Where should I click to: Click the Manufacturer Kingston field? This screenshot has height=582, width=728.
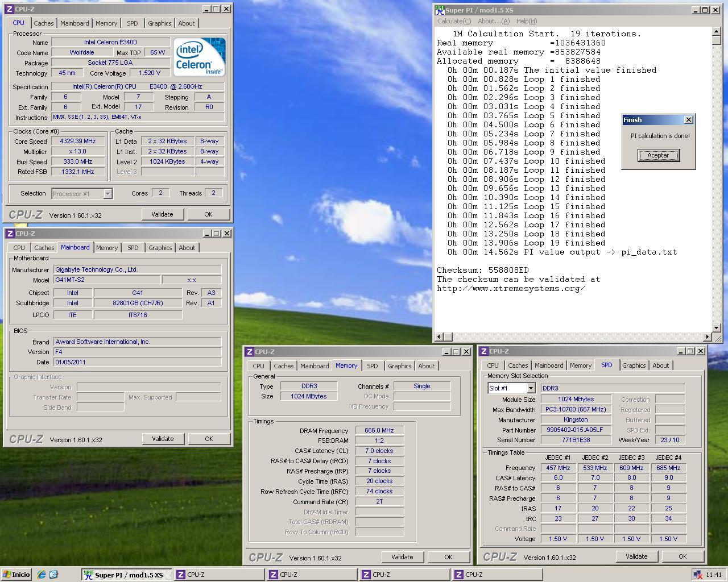[576, 420]
